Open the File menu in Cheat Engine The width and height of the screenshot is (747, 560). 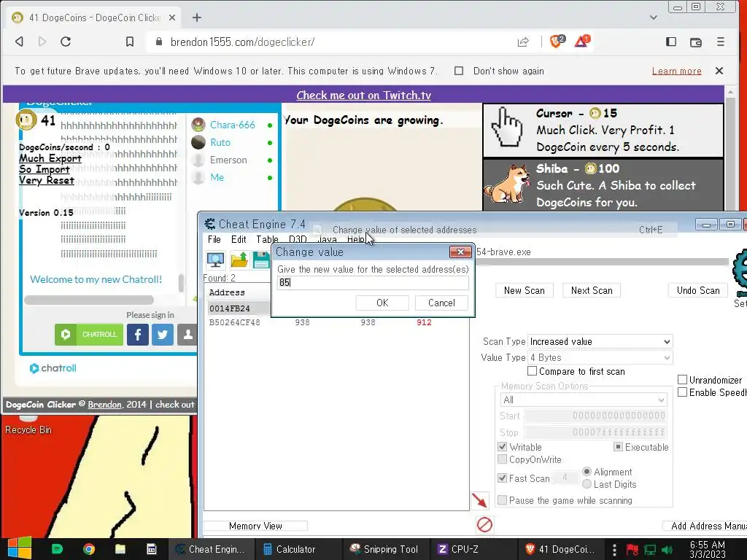coord(214,239)
